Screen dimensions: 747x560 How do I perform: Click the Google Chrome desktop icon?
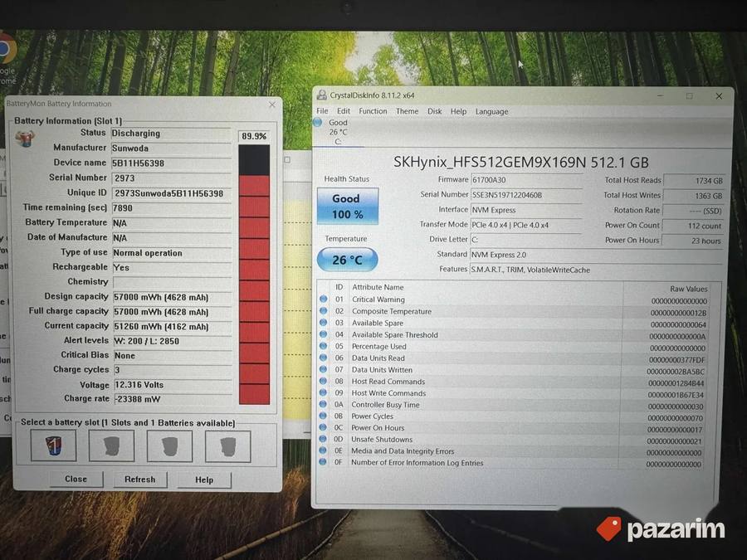click(7, 57)
